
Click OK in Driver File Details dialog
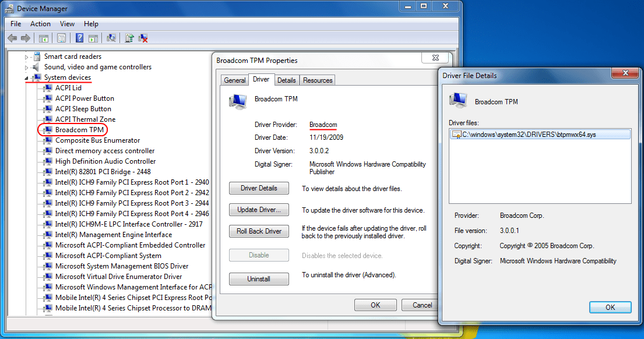click(x=610, y=307)
